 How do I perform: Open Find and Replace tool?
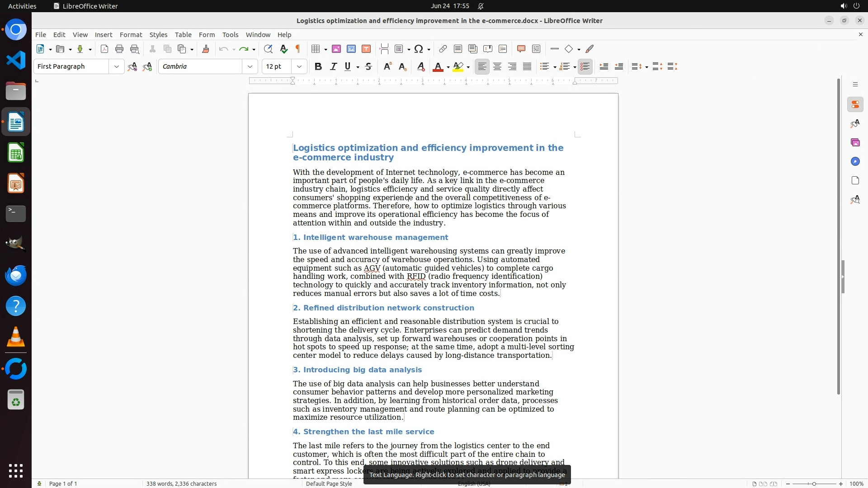[x=268, y=49]
